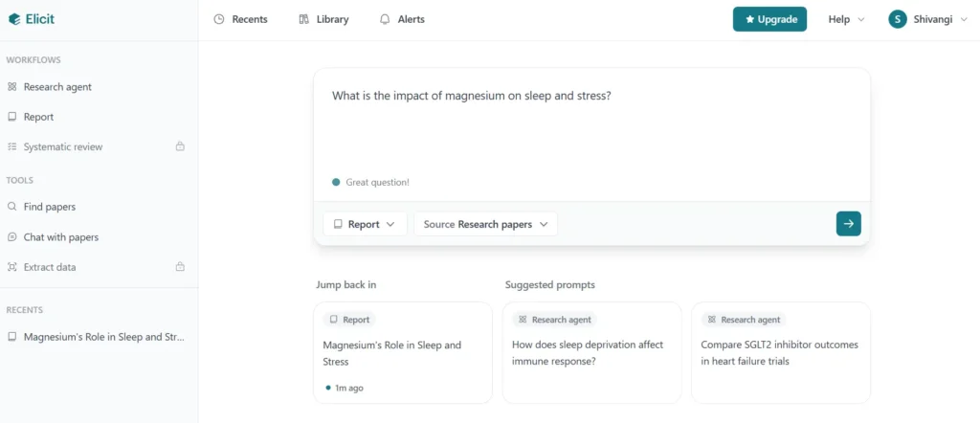Expand the Help menu
Screen dimensions: 980x423
(846, 19)
